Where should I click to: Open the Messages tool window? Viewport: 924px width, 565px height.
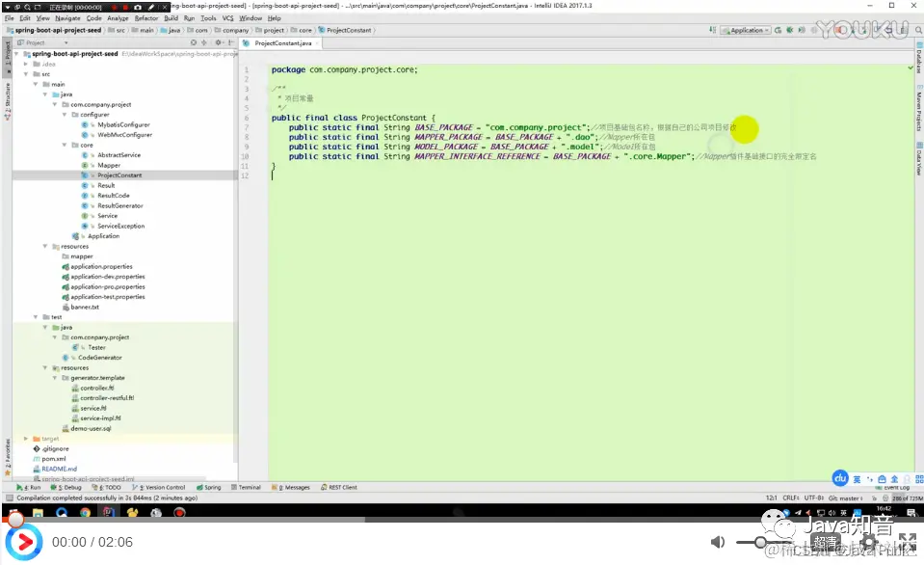(291, 488)
